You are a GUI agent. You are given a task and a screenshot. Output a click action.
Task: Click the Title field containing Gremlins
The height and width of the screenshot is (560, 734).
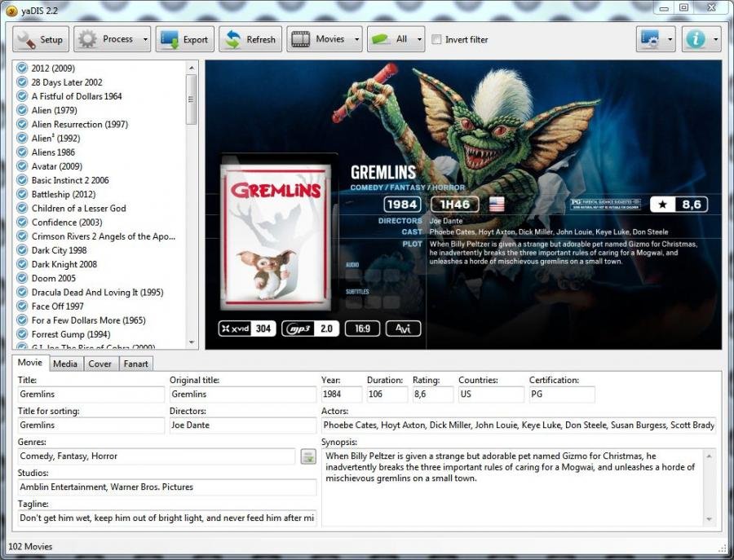point(91,395)
